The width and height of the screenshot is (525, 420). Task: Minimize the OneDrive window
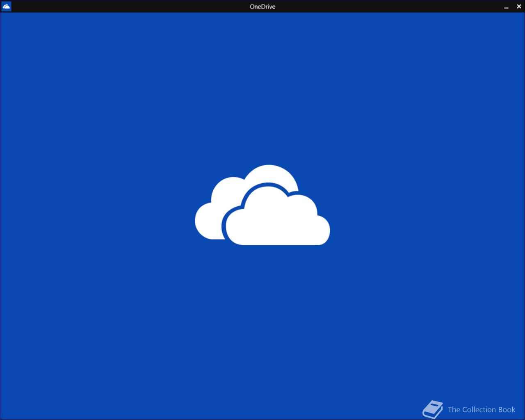506,7
